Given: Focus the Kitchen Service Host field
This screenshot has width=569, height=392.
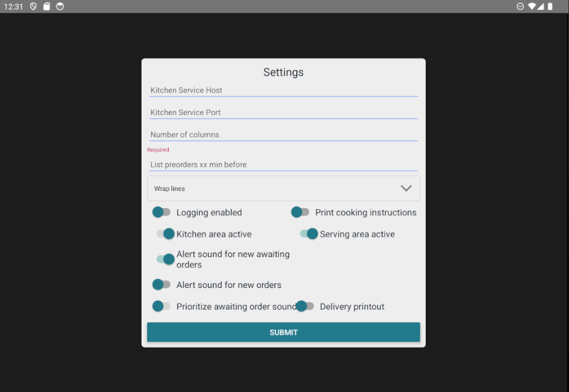Looking at the screenshot, I should click(x=283, y=91).
